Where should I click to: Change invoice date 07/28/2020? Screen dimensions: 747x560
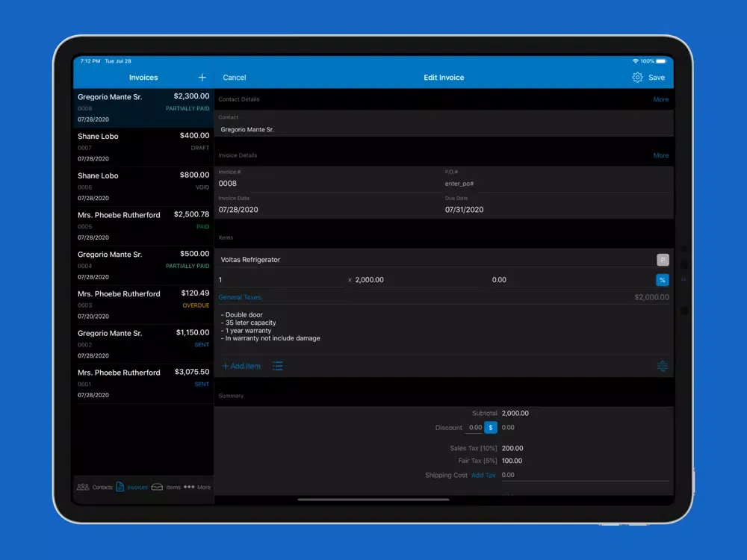[x=329, y=210]
